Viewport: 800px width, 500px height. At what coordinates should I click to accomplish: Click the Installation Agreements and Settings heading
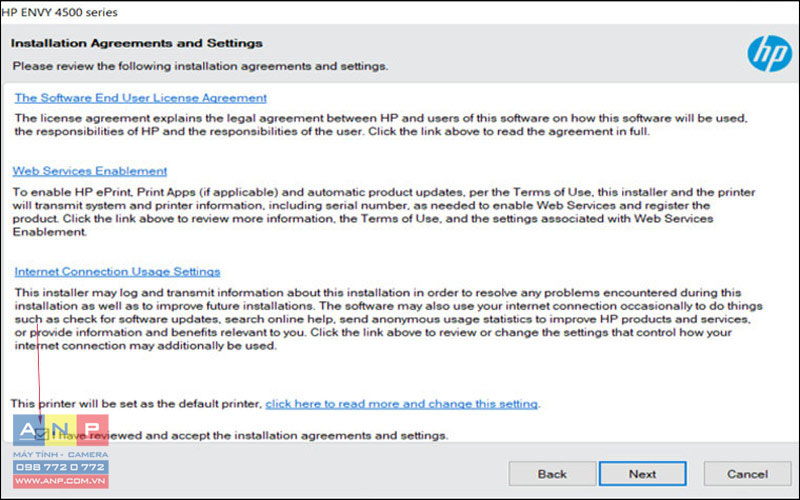tap(137, 43)
